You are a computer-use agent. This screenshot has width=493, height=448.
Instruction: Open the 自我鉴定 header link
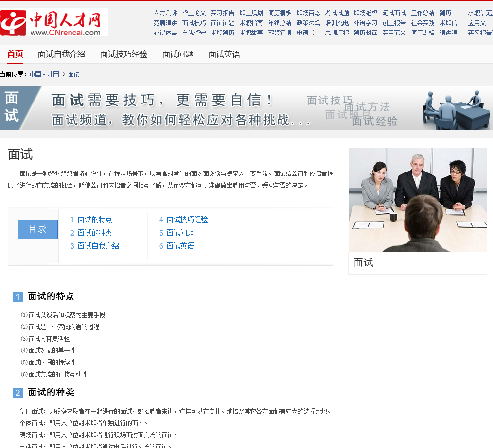point(194,33)
